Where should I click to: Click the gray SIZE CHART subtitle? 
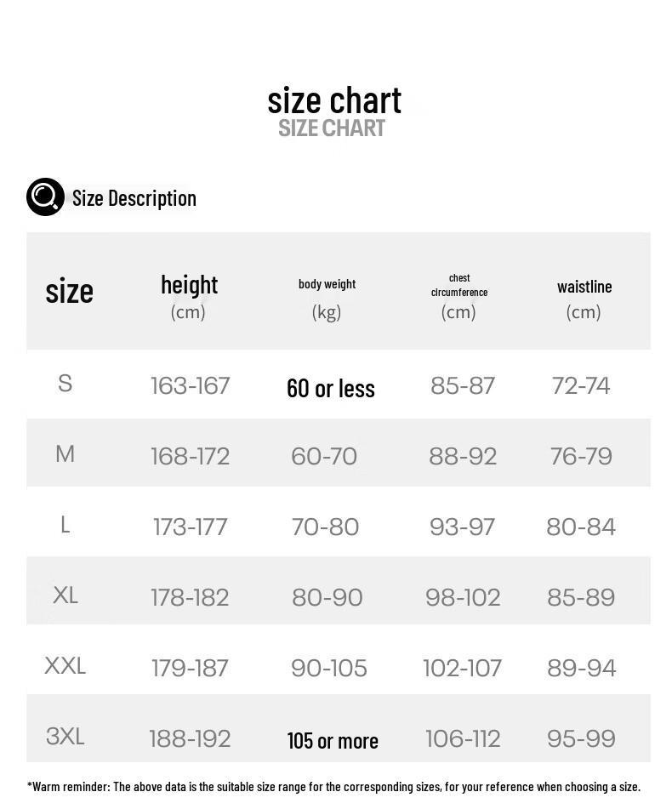tap(332, 128)
